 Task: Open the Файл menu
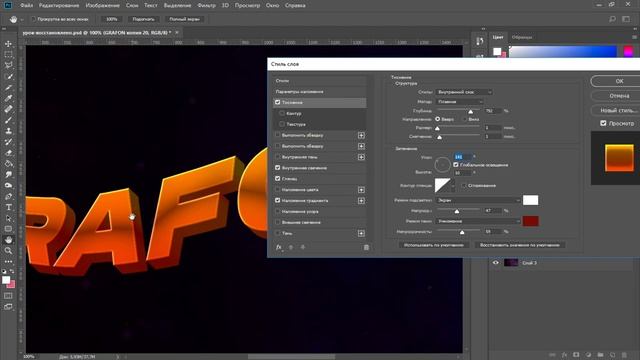coord(27,6)
